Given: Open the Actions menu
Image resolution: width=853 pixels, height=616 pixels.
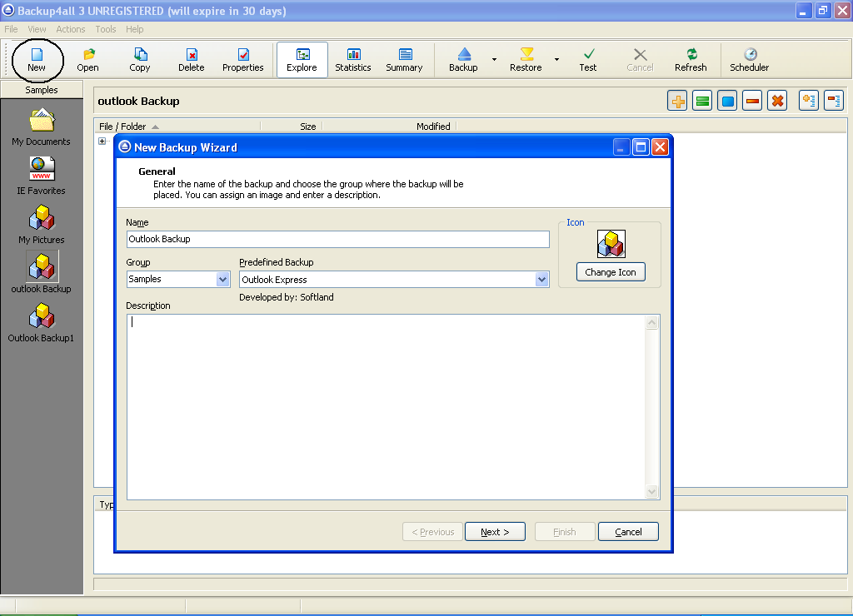Looking at the screenshot, I should (x=71, y=29).
